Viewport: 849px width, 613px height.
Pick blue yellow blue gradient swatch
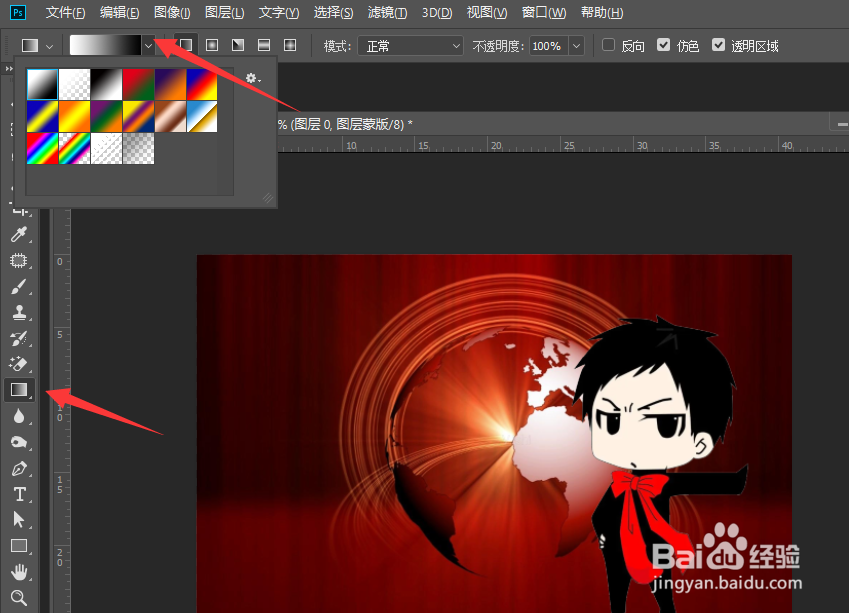(x=42, y=116)
